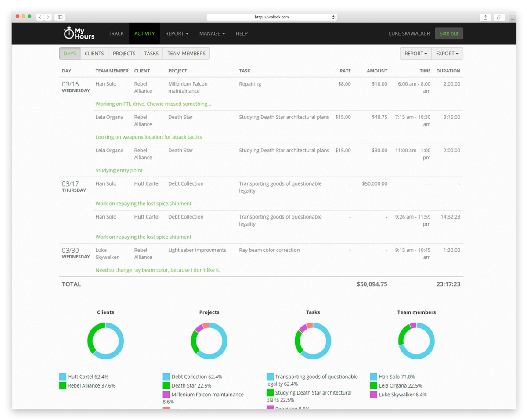Click the new tab plus icon
The width and height of the screenshot is (527, 420).
click(x=513, y=19)
